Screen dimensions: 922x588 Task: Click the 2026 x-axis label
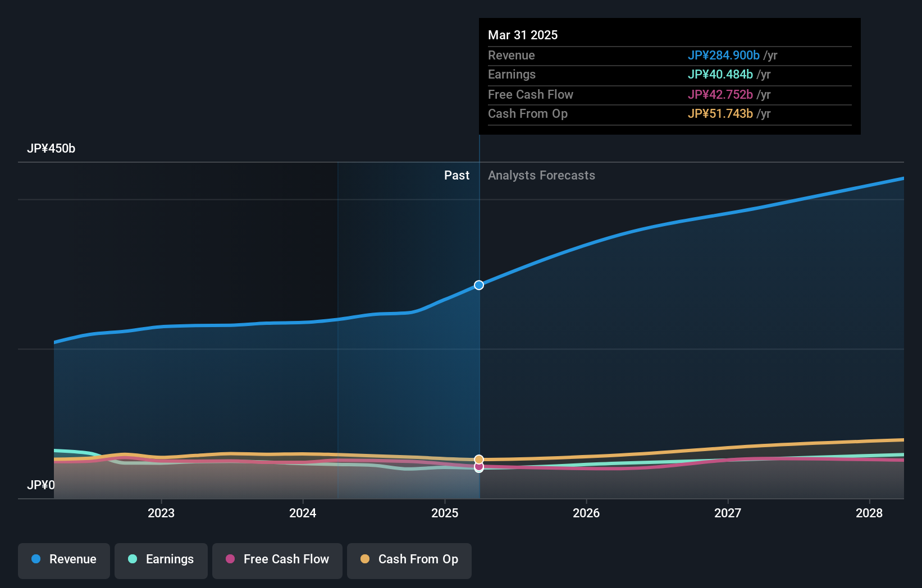(x=586, y=513)
